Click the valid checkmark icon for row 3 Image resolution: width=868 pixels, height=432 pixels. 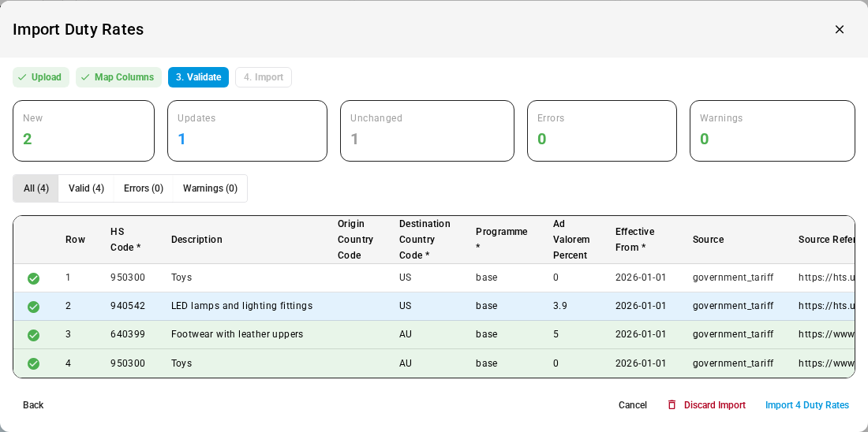coord(33,335)
